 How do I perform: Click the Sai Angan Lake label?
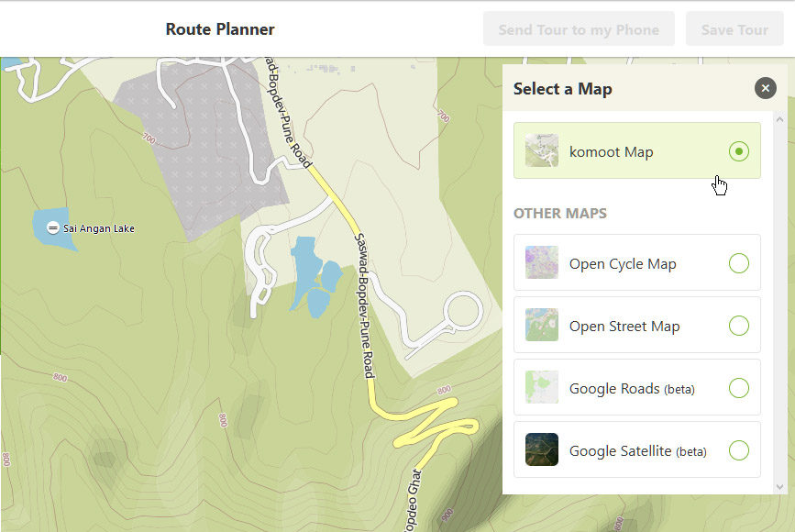(x=99, y=227)
